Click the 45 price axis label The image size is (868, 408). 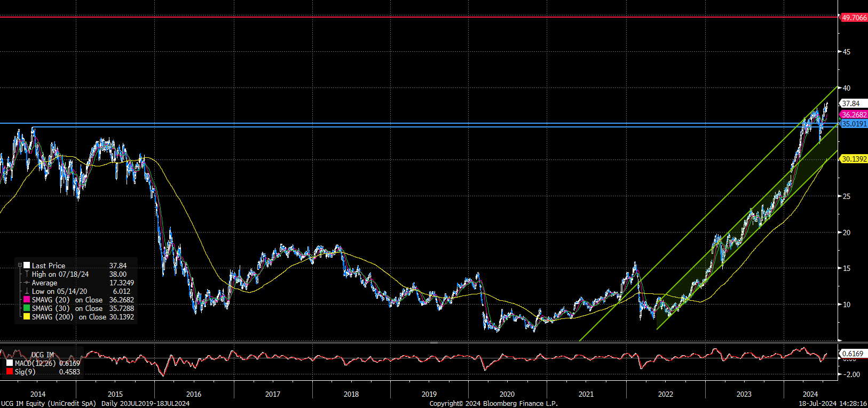[847, 52]
